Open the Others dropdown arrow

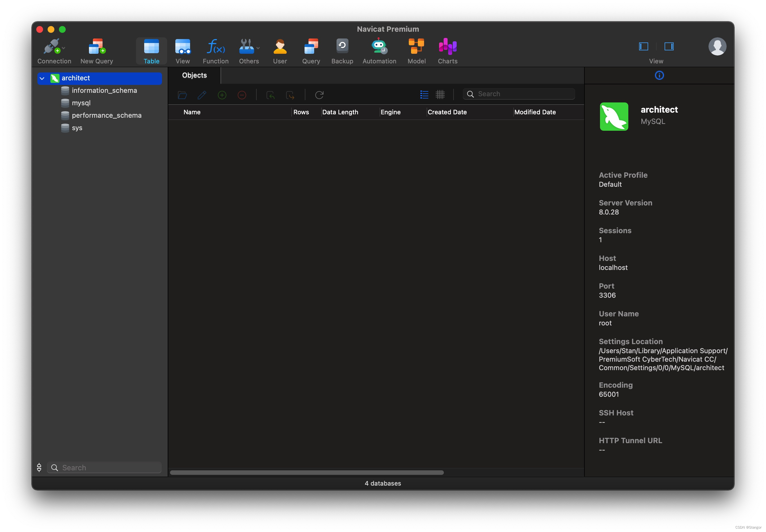click(258, 48)
